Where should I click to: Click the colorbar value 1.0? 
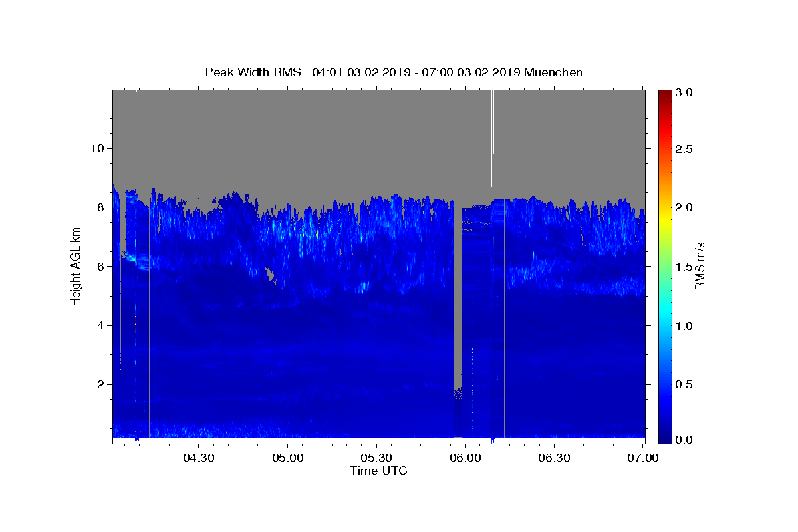(x=684, y=325)
